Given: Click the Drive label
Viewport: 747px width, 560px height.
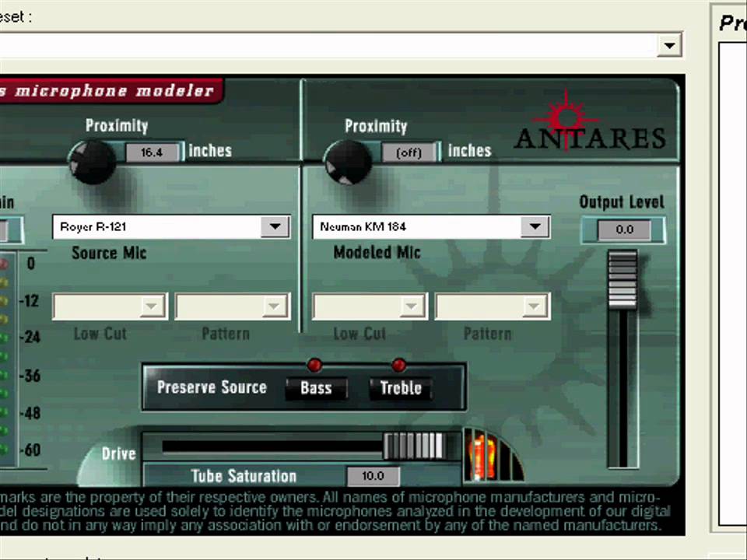Looking at the screenshot, I should 118,453.
